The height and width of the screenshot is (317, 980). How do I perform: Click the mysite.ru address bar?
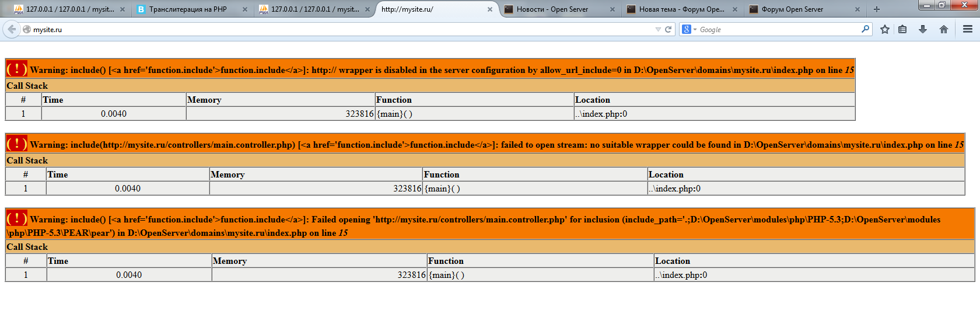click(338, 29)
